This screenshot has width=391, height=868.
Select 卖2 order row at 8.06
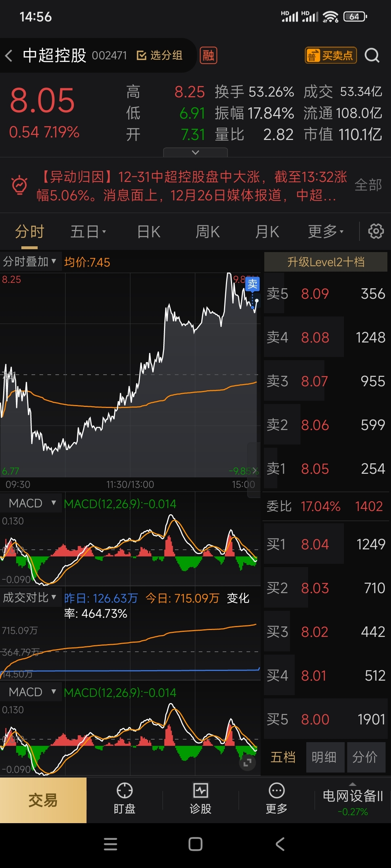[x=326, y=425]
